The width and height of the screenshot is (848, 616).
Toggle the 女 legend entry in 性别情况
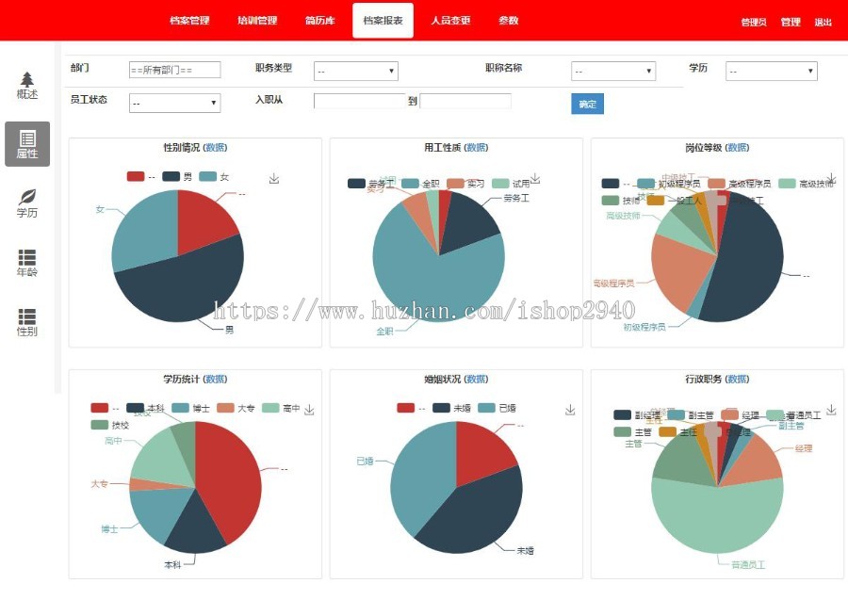tap(214, 176)
